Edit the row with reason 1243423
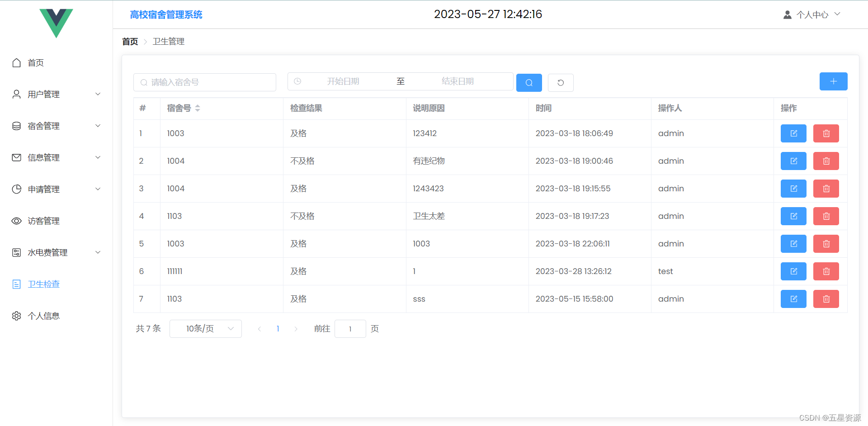The height and width of the screenshot is (426, 868). click(793, 189)
